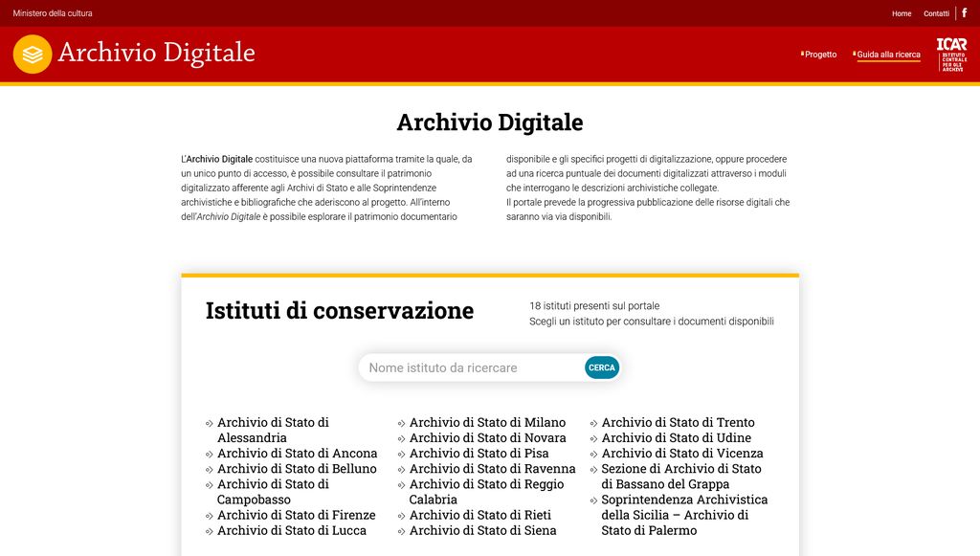The width and height of the screenshot is (980, 556).
Task: Click the bullet icon beside Alessandria
Action: (210, 424)
